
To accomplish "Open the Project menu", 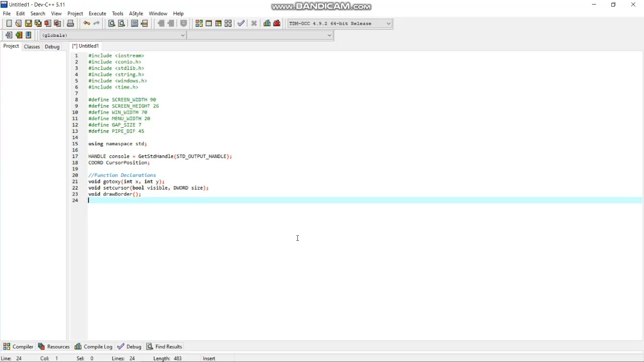I will pos(75,14).
